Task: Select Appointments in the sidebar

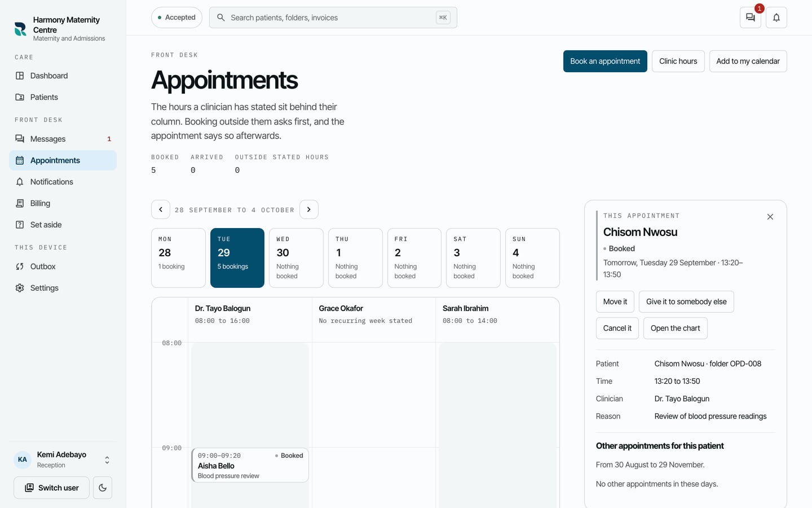Action: click(63, 160)
